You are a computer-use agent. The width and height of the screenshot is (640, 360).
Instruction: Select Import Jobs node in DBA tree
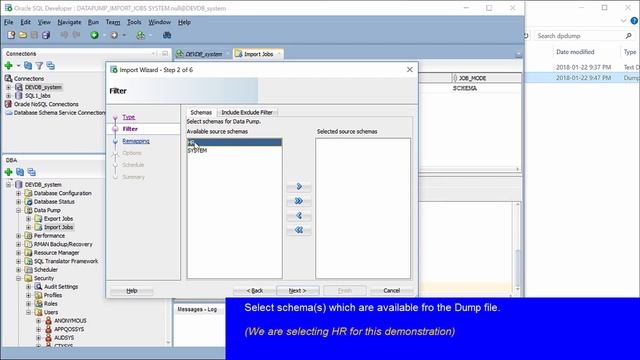[58, 227]
